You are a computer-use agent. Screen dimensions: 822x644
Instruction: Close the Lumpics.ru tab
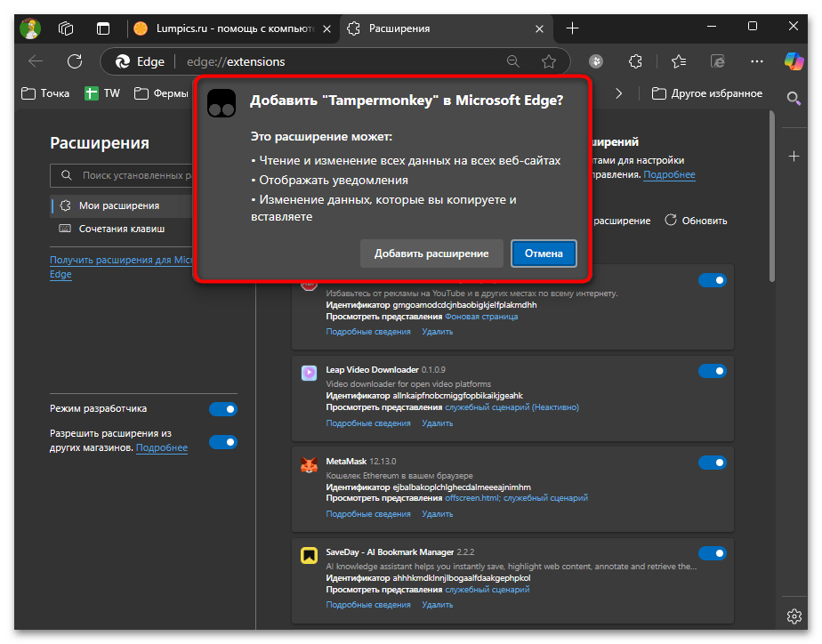326,28
